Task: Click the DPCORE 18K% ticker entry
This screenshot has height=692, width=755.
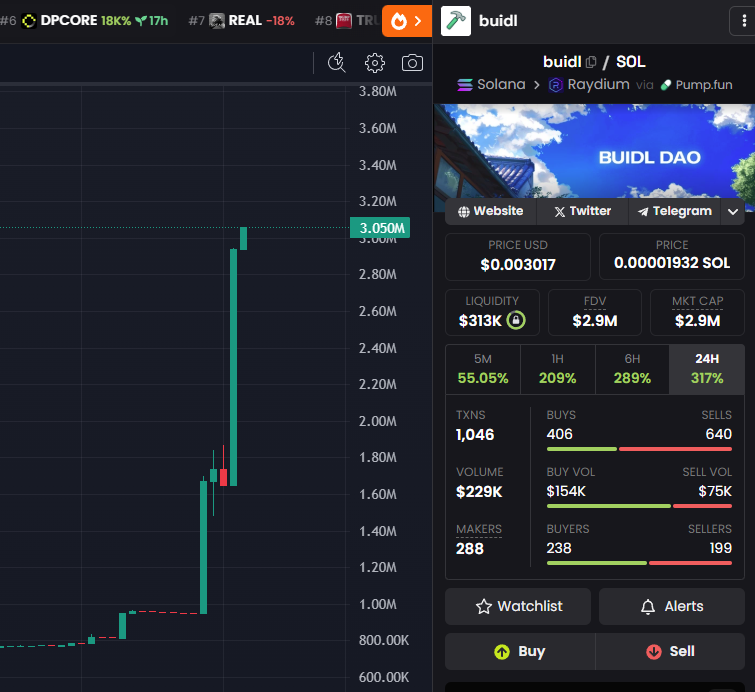Action: 84,21
